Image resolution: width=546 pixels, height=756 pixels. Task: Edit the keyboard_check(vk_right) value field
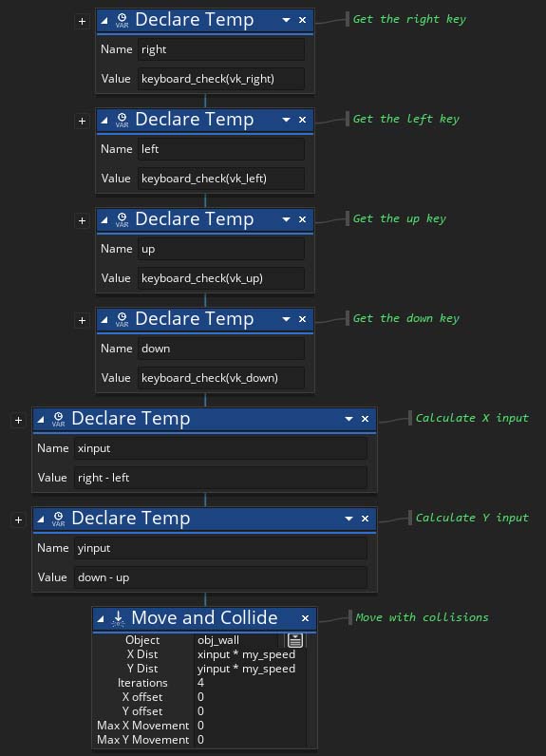221,79
